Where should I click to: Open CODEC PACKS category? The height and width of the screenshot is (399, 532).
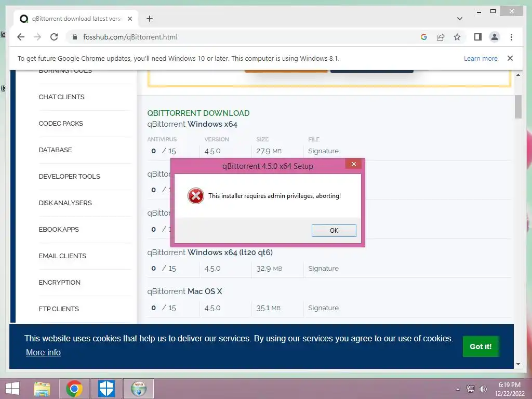61,124
